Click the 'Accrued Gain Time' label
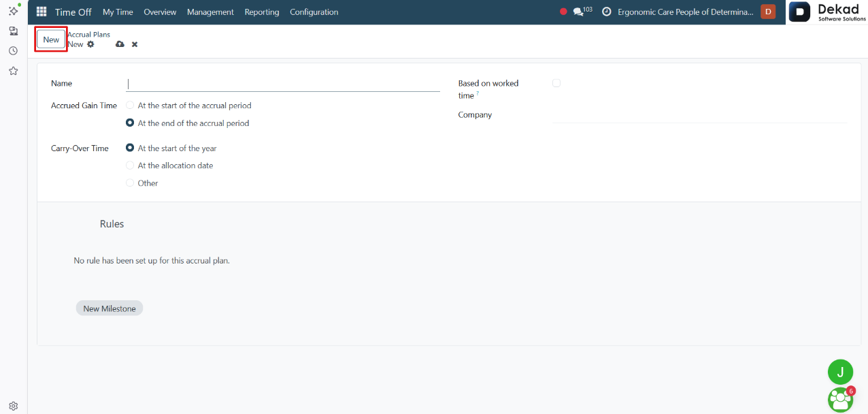The width and height of the screenshot is (868, 414). [84, 106]
